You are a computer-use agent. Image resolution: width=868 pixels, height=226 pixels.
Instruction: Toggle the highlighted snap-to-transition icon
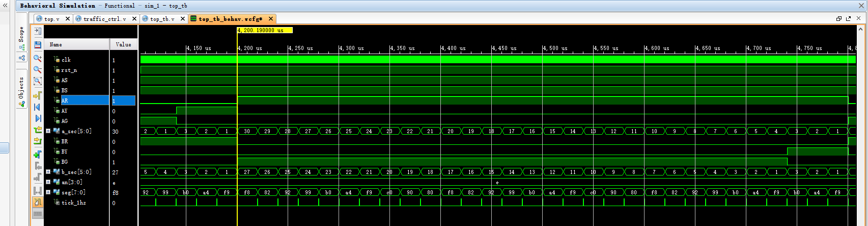tap(38, 202)
